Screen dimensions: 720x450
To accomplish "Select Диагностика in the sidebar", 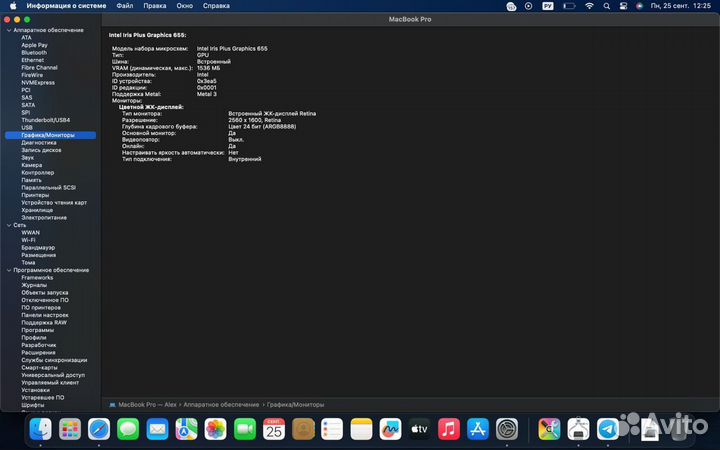I will tap(39, 143).
